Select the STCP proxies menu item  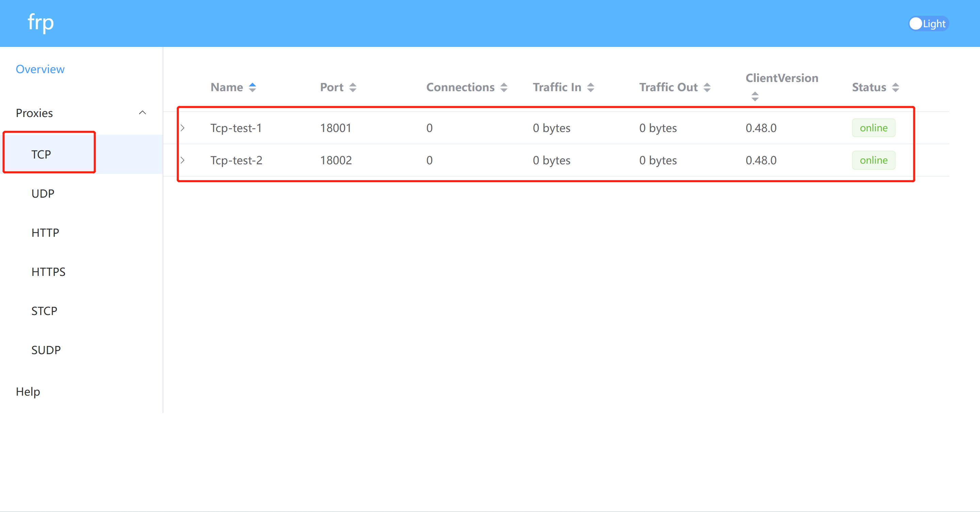[x=44, y=311]
